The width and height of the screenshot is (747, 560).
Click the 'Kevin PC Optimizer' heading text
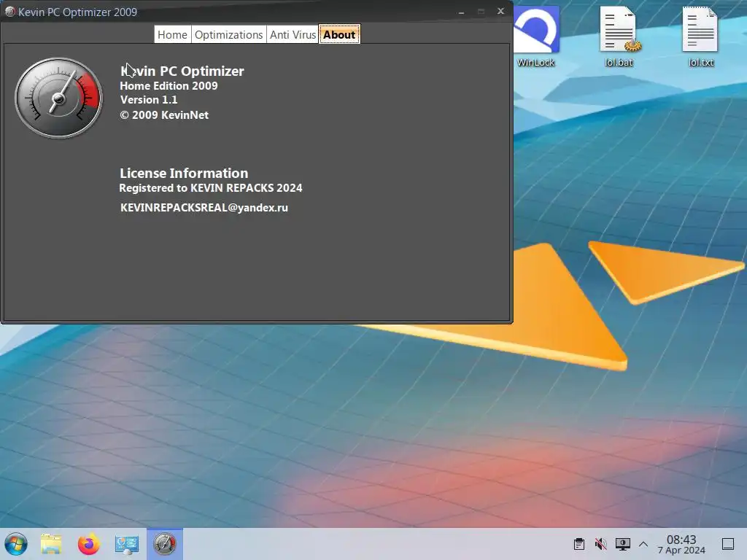(182, 71)
